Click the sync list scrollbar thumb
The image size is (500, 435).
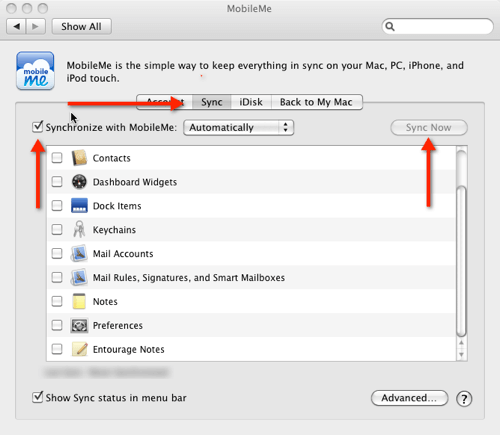click(461, 262)
